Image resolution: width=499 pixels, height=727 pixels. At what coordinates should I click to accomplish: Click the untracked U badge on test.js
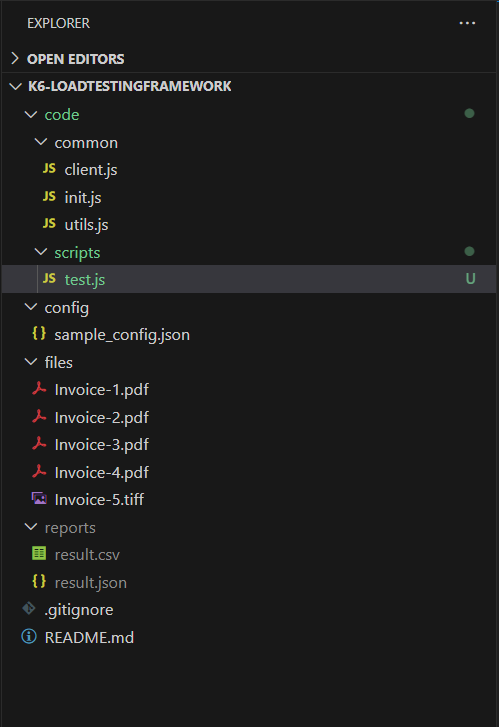pyautogui.click(x=470, y=279)
